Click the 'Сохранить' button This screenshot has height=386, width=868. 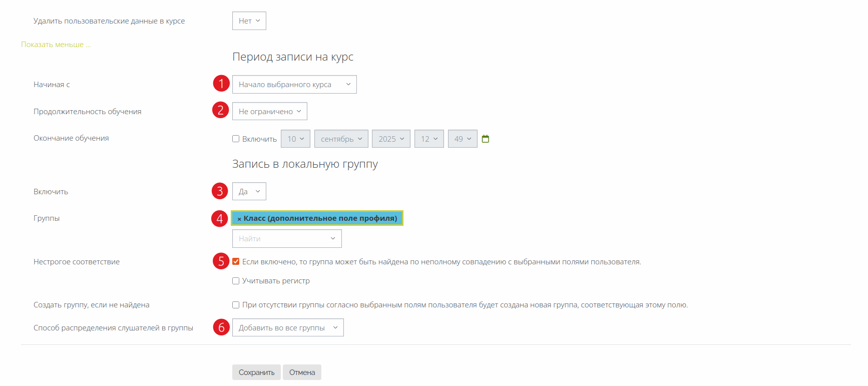(256, 372)
